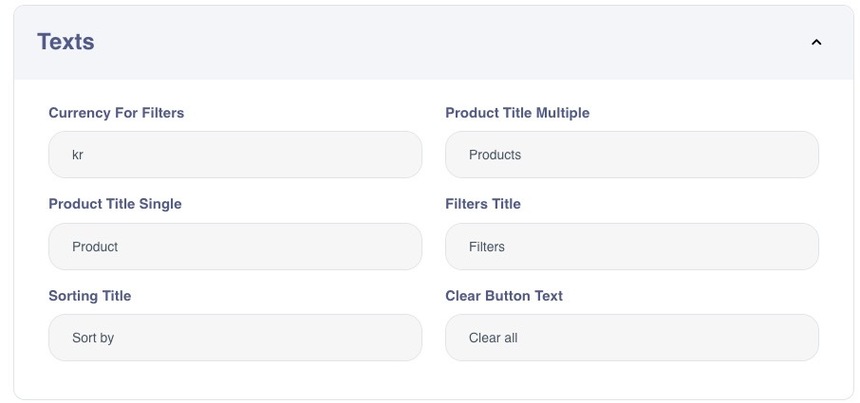Place cursor on the "Clear all" value
Screen dimensions: 860x403
[x=493, y=338]
